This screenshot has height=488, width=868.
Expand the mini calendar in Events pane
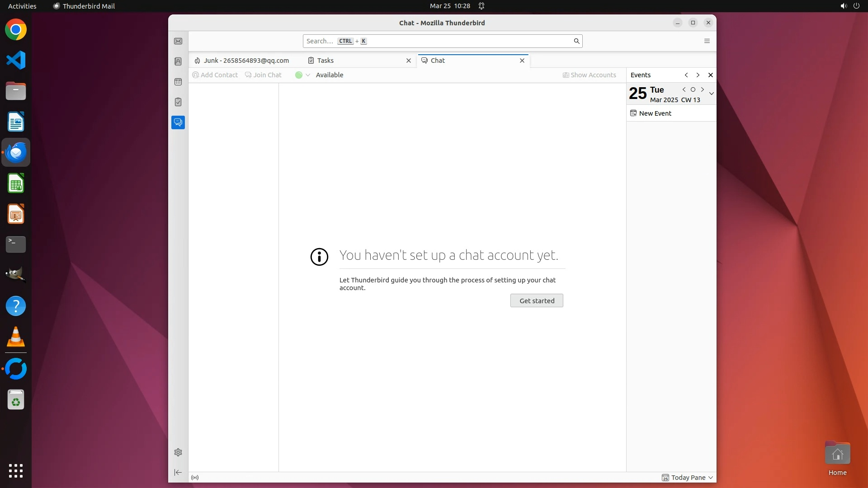tap(711, 94)
